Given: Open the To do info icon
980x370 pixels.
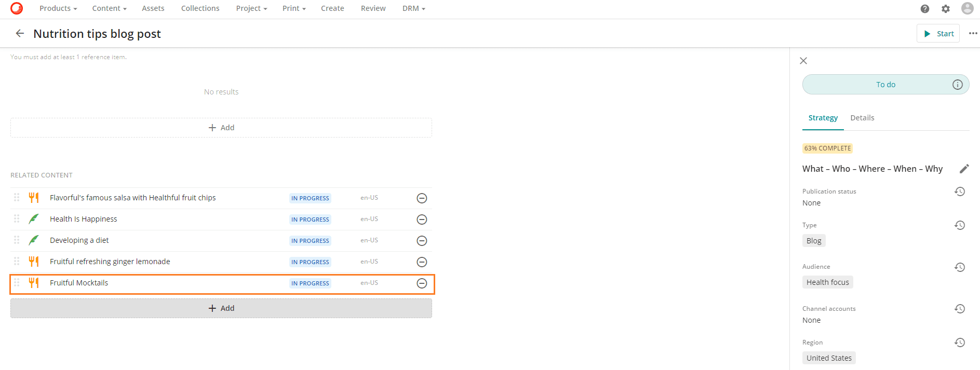Looking at the screenshot, I should (958, 85).
